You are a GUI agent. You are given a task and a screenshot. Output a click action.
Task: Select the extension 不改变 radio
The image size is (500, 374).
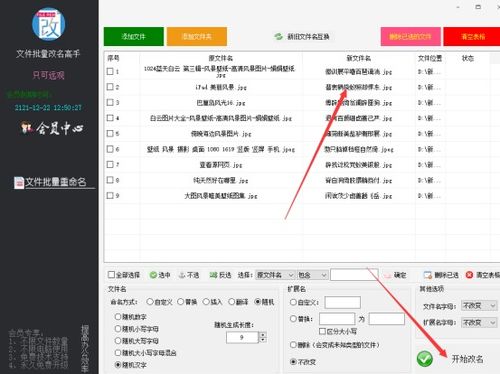(293, 362)
